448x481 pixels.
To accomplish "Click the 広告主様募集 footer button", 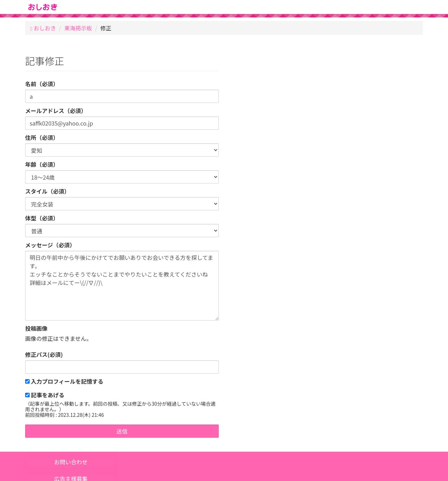I will pos(71,477).
